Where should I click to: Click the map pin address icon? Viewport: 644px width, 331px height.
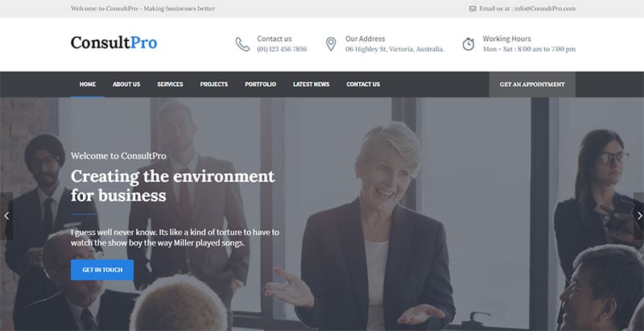(331, 44)
